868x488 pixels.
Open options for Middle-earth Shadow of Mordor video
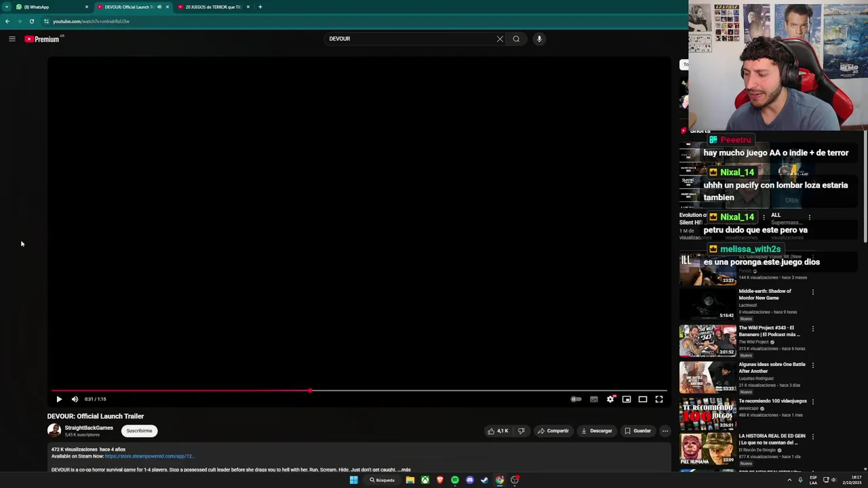click(813, 292)
